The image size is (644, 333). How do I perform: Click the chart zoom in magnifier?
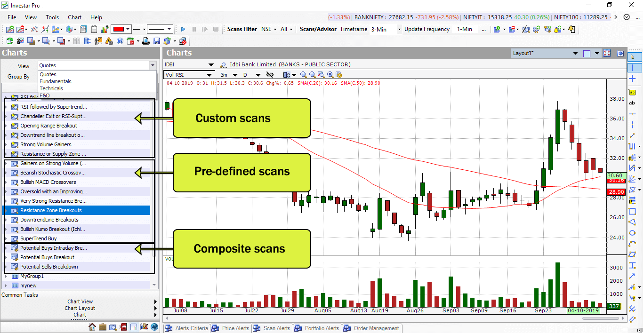303,75
